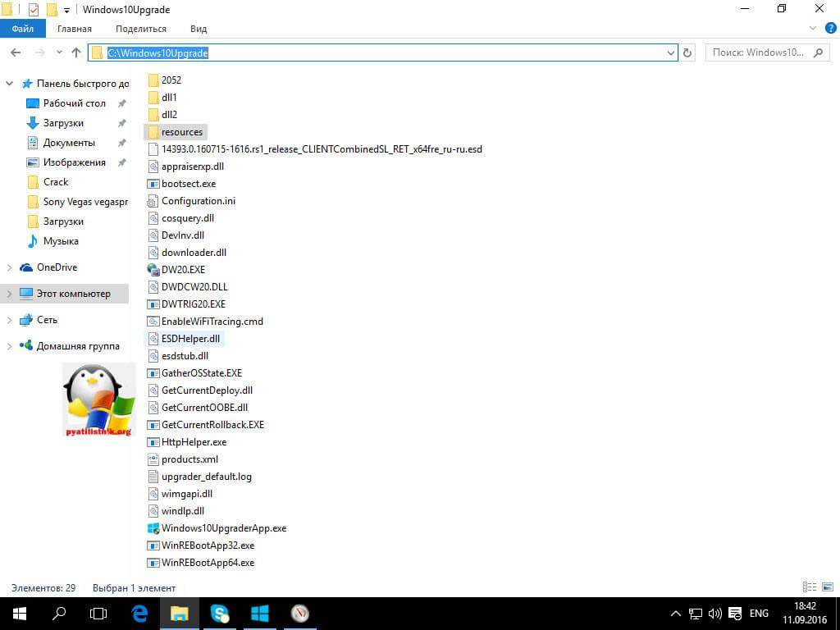Go back with the left arrow button
The image size is (840, 630).
[x=16, y=52]
